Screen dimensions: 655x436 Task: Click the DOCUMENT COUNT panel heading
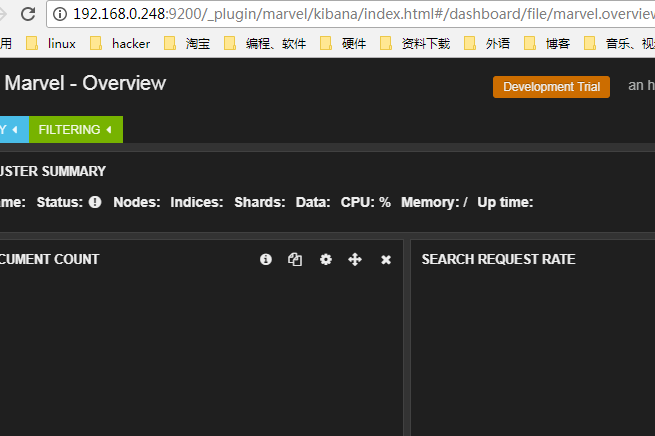pos(49,259)
